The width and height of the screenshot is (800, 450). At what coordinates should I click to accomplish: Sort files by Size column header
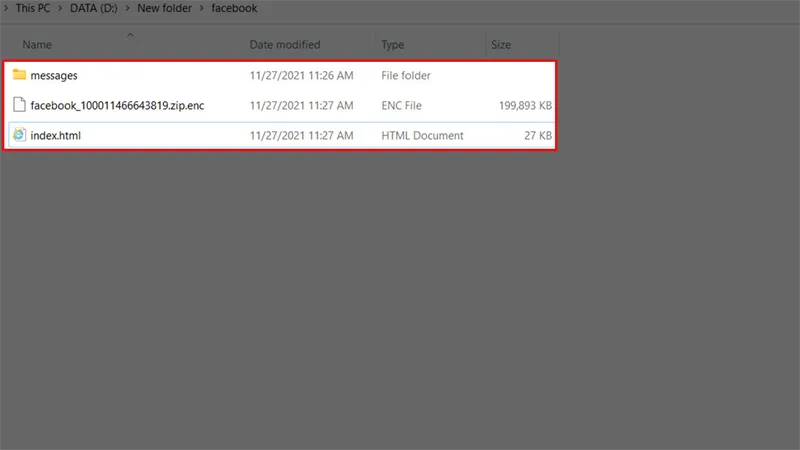tap(501, 45)
